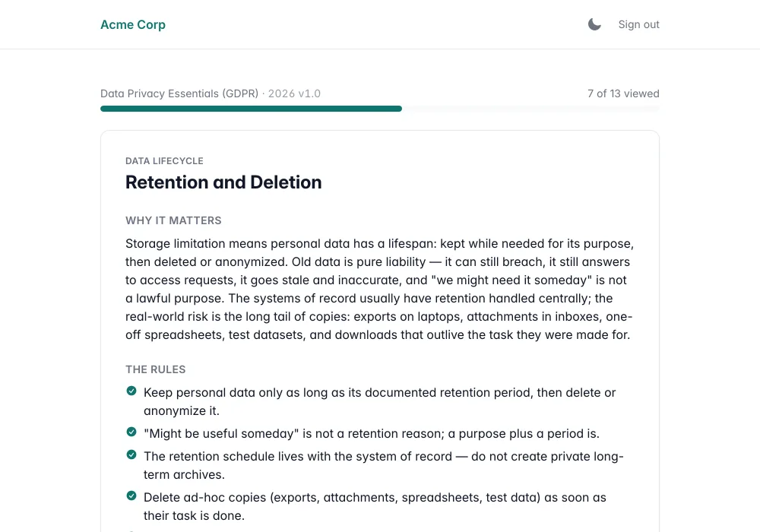Screen dimensions: 760x532
Task: Click the DATA LIFECYCLE category label
Action: [x=164, y=161]
